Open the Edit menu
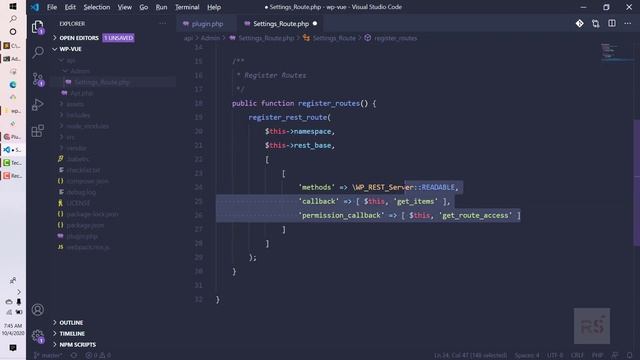 pyautogui.click(x=70, y=7)
